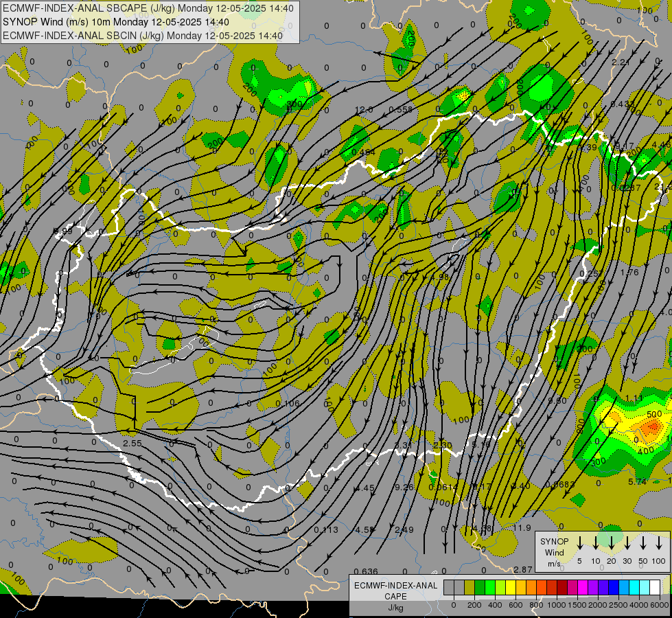Click the '0.558' value on the map
This screenshot has width=672, height=618.
tap(400, 110)
